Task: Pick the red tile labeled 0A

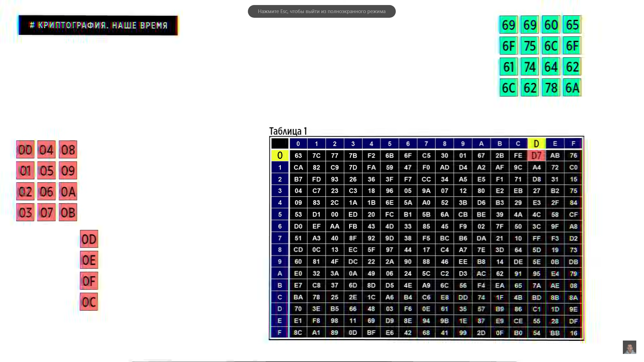Action: [x=68, y=191]
